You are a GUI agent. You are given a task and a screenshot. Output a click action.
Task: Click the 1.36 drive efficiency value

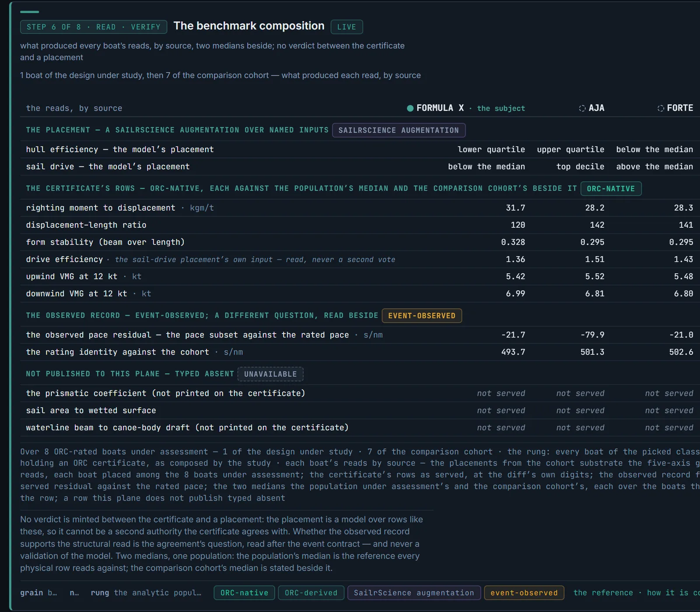point(515,260)
